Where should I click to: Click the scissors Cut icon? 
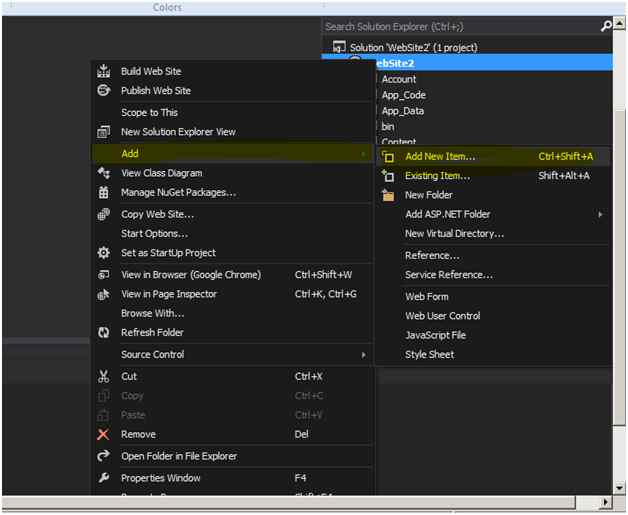pyautogui.click(x=102, y=377)
